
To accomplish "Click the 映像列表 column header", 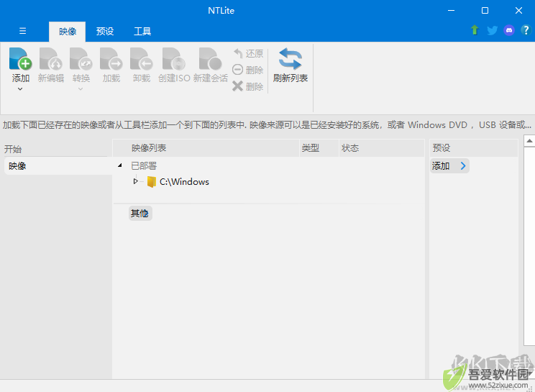I will [x=206, y=147].
